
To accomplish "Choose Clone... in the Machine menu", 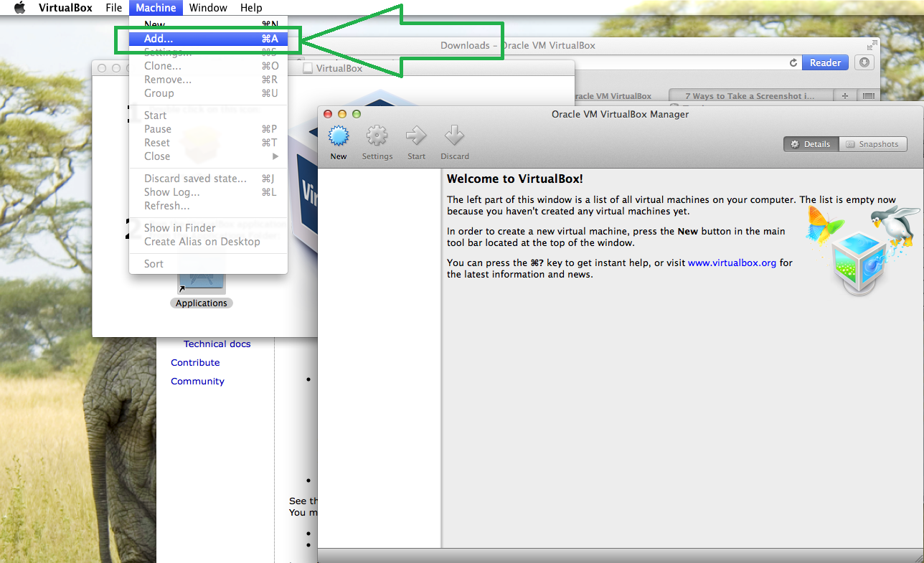I will (208, 66).
